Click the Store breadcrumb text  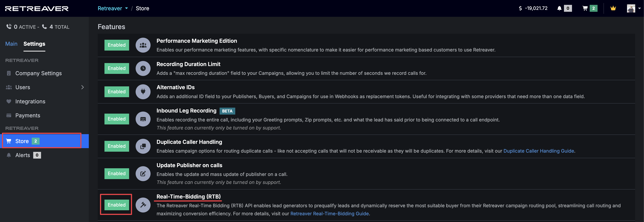coord(143,9)
